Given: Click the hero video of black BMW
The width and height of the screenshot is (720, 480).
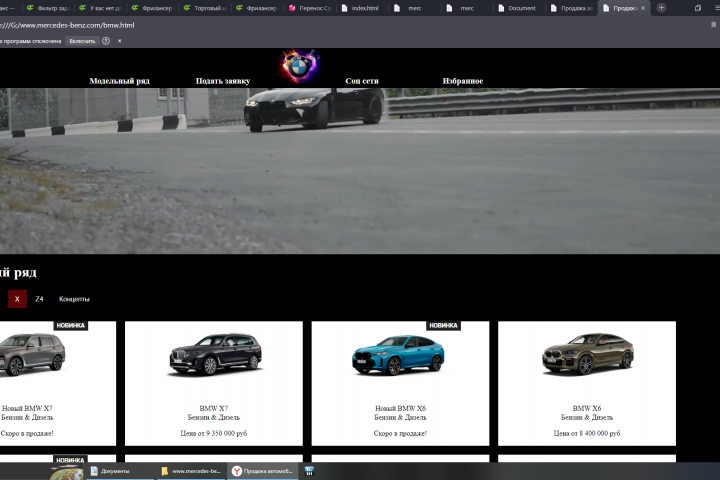Looking at the screenshot, I should (360, 171).
